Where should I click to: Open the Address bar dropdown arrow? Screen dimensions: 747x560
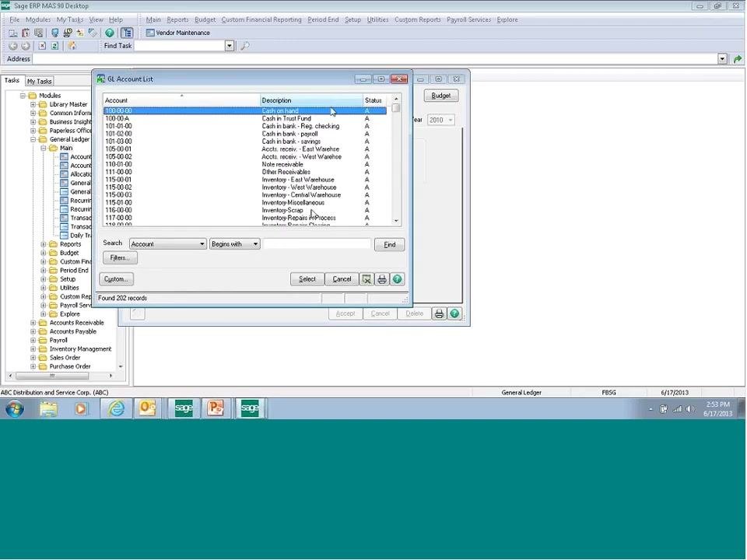point(723,59)
